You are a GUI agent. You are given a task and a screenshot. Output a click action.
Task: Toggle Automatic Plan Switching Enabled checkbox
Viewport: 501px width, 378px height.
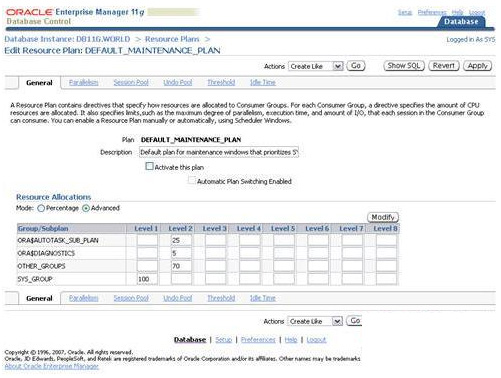tap(192, 180)
